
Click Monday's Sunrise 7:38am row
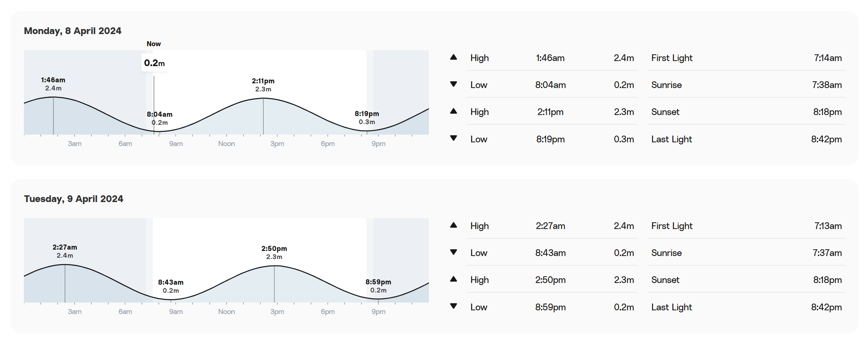click(x=746, y=85)
